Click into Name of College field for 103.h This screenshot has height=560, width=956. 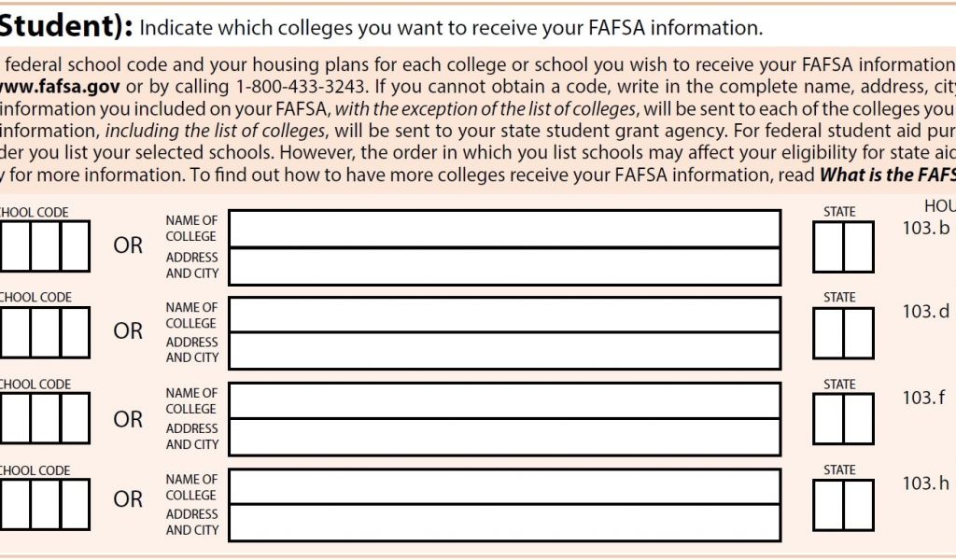(x=504, y=486)
